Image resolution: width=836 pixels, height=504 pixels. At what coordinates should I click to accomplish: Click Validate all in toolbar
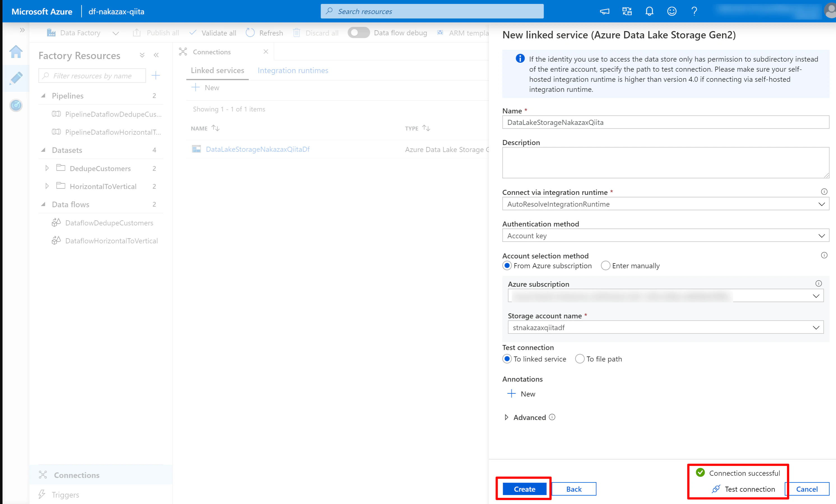[213, 33]
